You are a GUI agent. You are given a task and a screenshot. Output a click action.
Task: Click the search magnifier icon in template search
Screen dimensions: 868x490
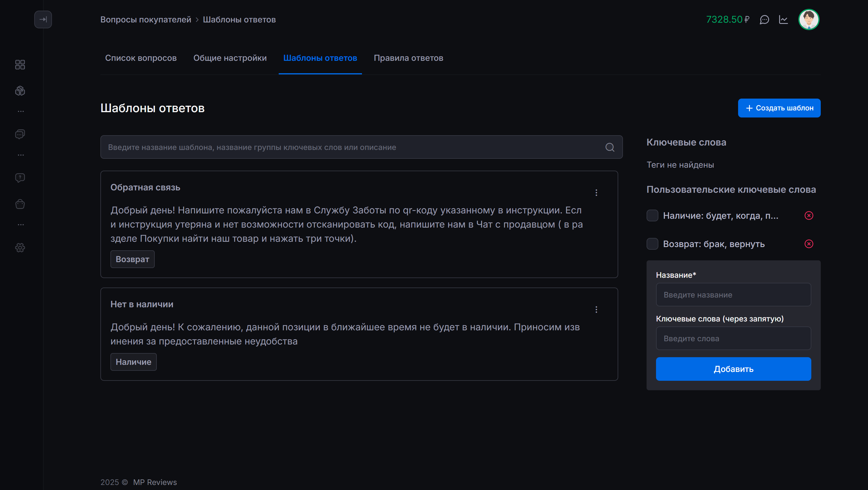pos(610,147)
